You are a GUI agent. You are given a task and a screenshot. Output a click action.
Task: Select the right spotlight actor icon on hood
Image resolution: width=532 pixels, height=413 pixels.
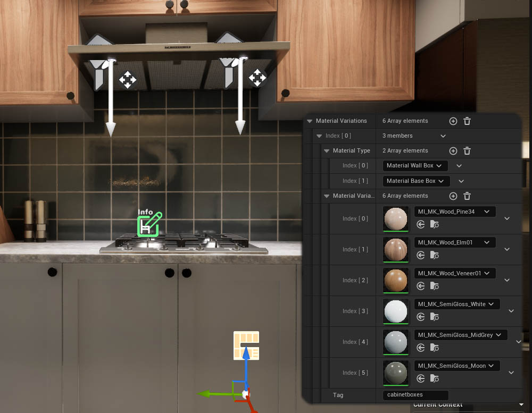229,72
